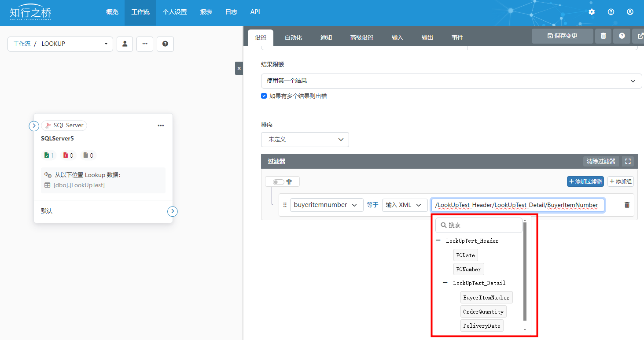Click the trash icon beside Save Changes
The width and height of the screenshot is (644, 340).
pos(603,36)
